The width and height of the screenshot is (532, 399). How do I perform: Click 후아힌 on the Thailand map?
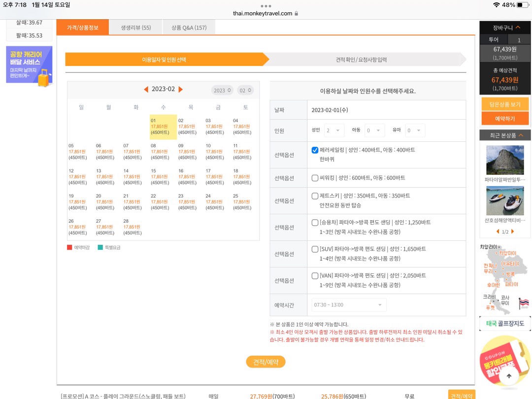493,285
